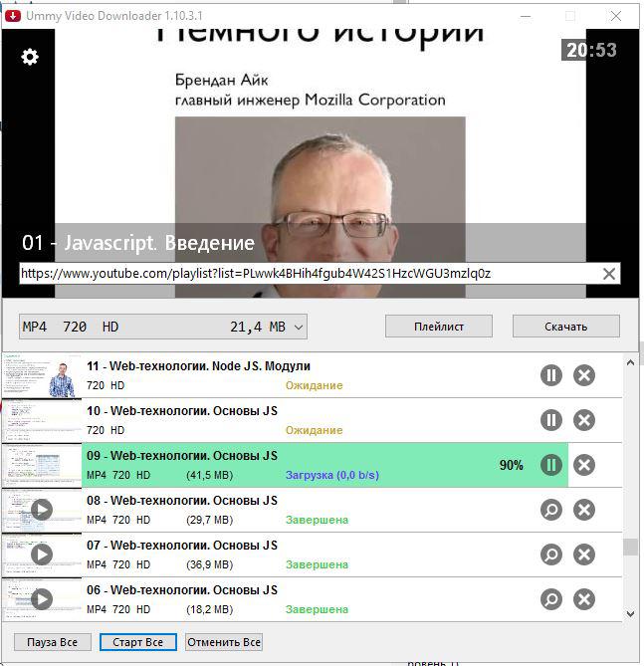Viewport: 644px width, 666px height.
Task: Click the download list scroll down arrow
Action: [x=630, y=614]
